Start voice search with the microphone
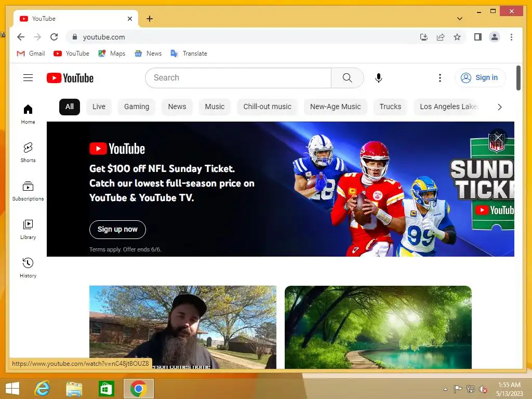Image resolution: width=532 pixels, height=399 pixels. [379, 78]
